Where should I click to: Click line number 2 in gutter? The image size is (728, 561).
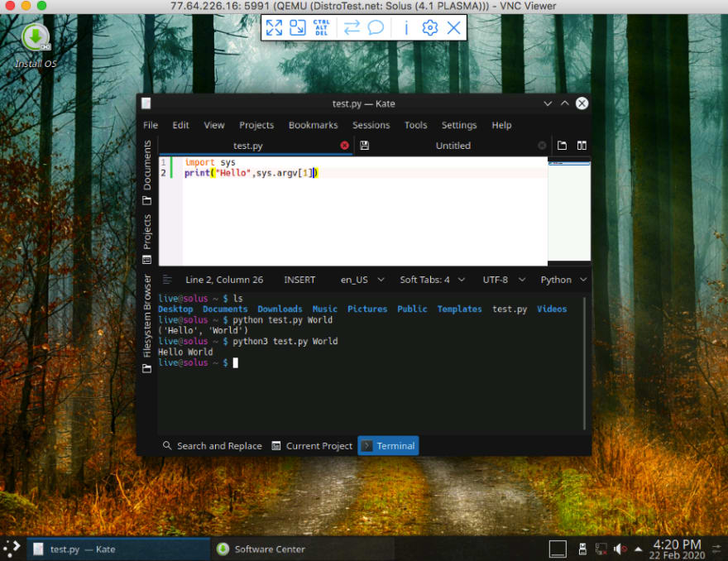coord(164,173)
